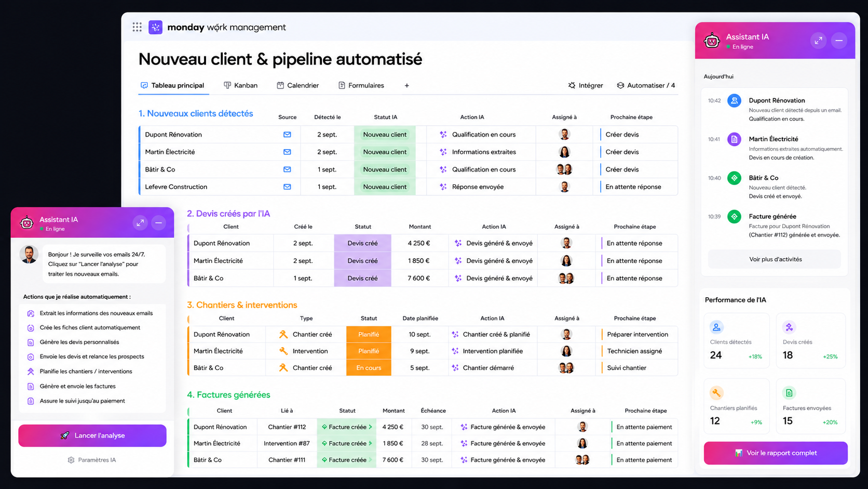This screenshot has height=489, width=868.
Task: Select the assignee avatar for Lefevre Construction
Action: pos(564,187)
